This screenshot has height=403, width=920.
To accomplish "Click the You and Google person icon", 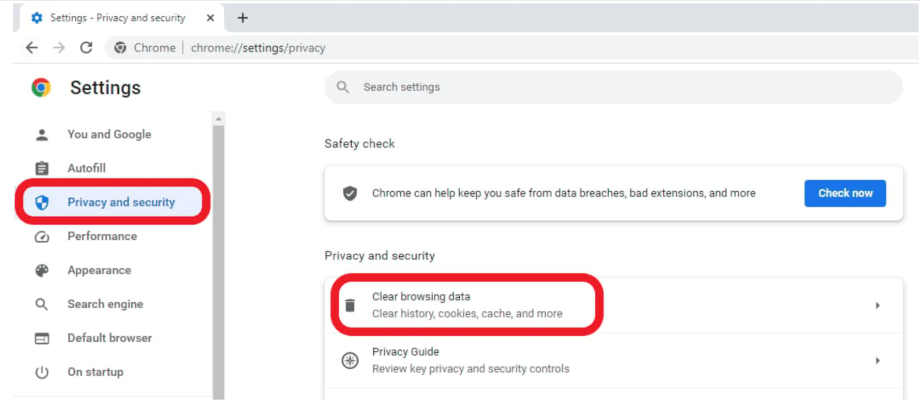I will point(42,135).
